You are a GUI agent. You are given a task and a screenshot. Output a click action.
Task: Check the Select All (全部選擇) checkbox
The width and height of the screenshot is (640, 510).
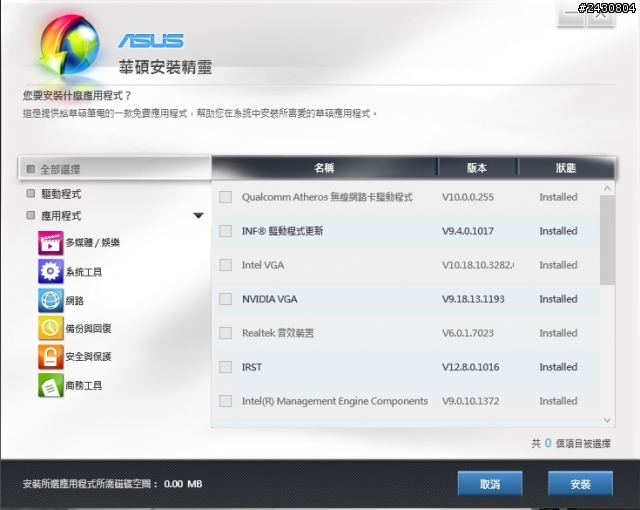[31, 169]
